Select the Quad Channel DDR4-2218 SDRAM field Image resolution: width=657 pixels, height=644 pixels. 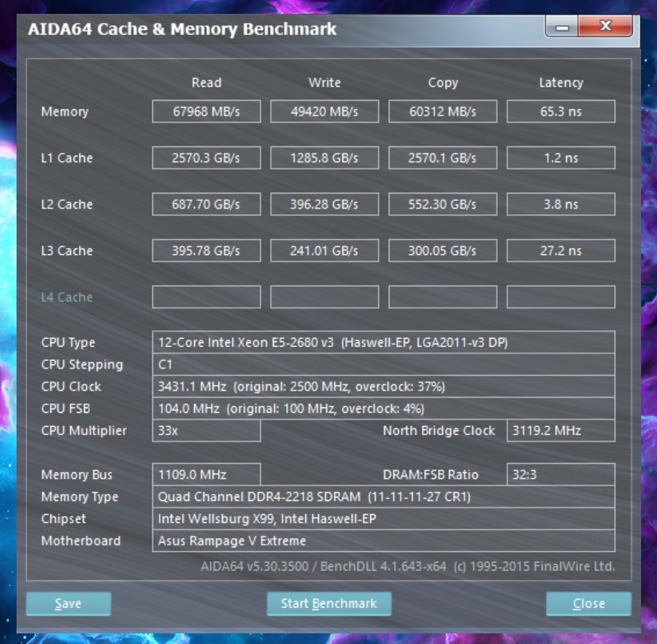pyautogui.click(x=383, y=496)
